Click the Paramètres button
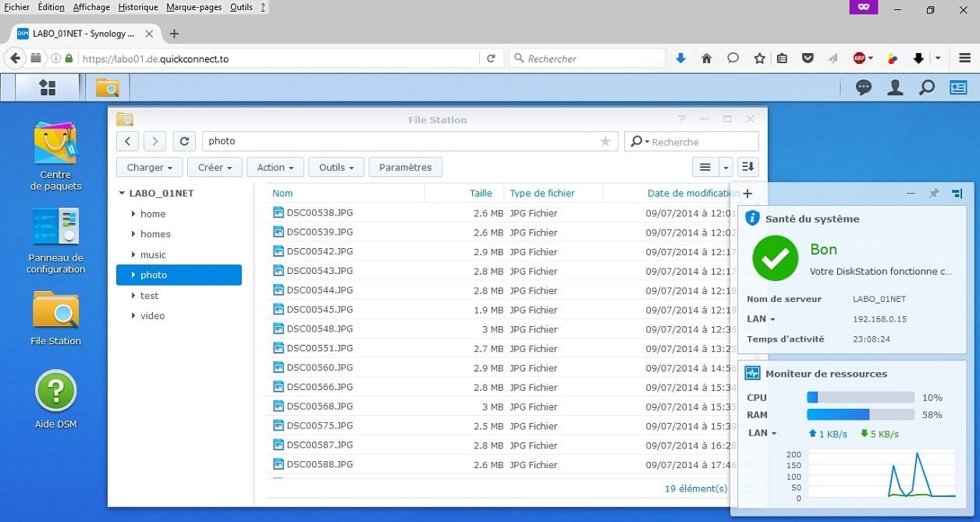Image resolution: width=980 pixels, height=522 pixels. coord(406,167)
